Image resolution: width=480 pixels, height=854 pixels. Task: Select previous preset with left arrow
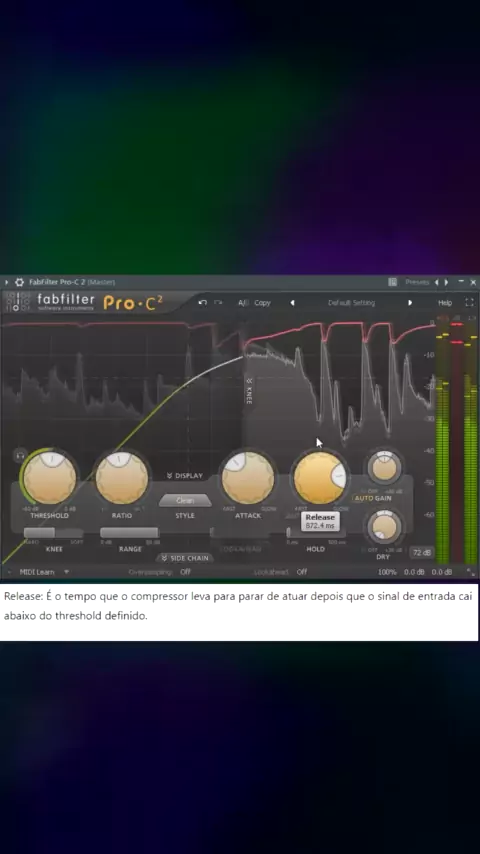point(292,303)
